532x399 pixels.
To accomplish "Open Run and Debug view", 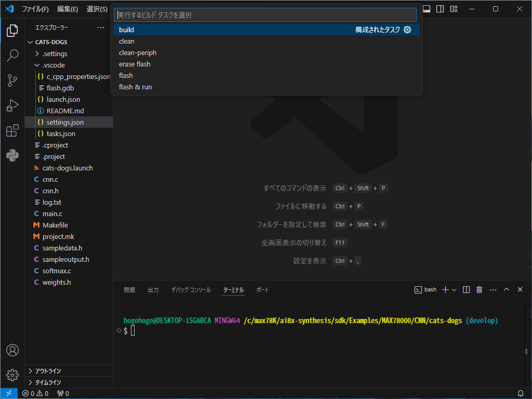I will click(x=12, y=105).
